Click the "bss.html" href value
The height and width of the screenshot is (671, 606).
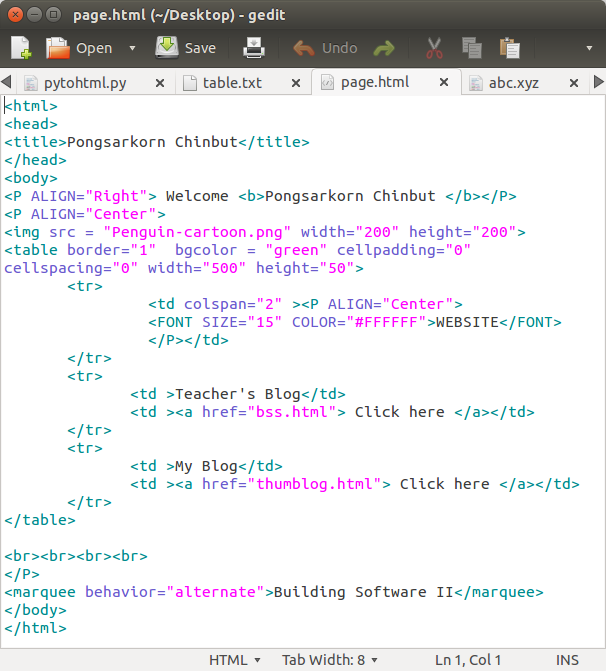(296, 412)
